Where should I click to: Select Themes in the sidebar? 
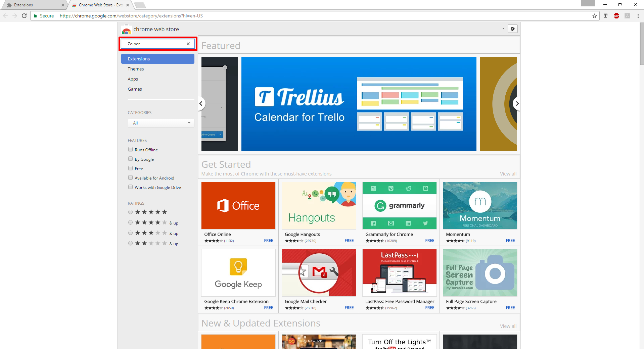pyautogui.click(x=136, y=69)
